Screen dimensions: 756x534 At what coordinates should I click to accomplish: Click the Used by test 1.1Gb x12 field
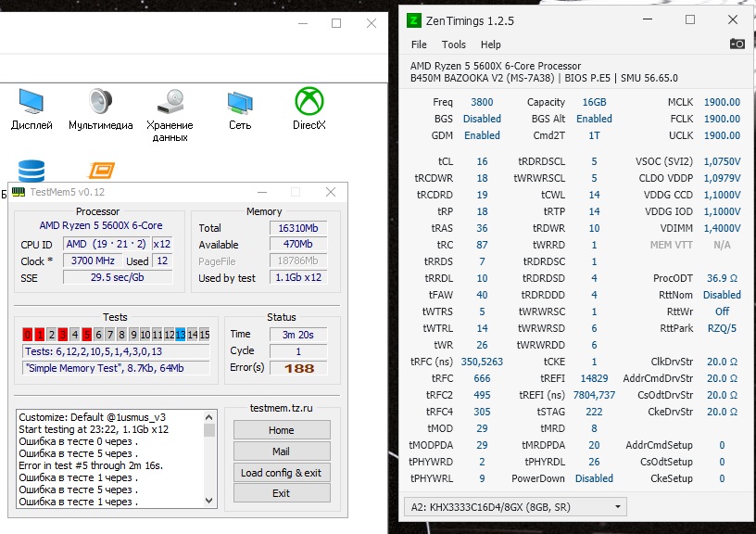point(298,277)
